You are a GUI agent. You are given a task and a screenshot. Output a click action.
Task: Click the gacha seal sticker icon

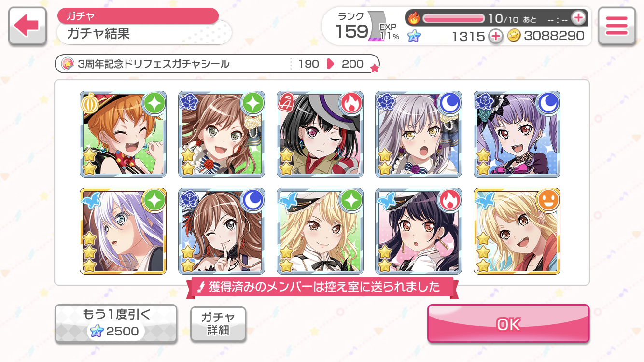(68, 64)
